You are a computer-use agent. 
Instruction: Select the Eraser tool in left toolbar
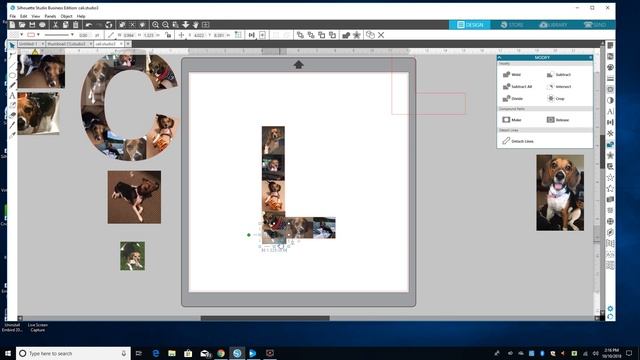pyautogui.click(x=12, y=116)
